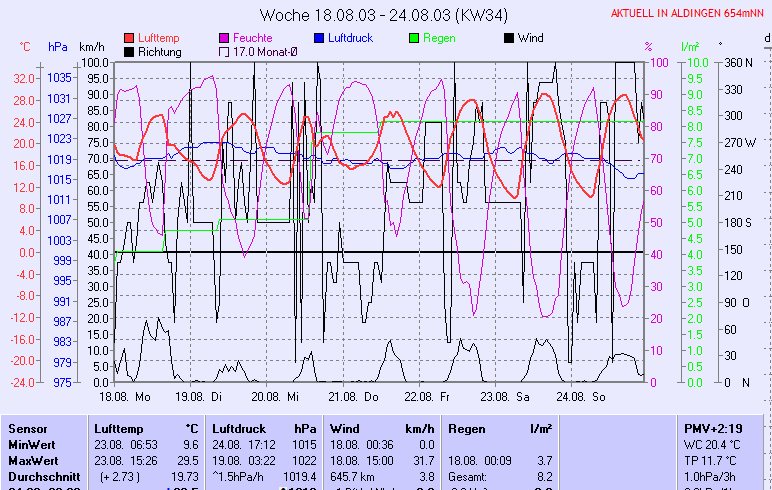772x490 pixels.
Task: Click the km/h axis unit label
Action: pyautogui.click(x=91, y=47)
